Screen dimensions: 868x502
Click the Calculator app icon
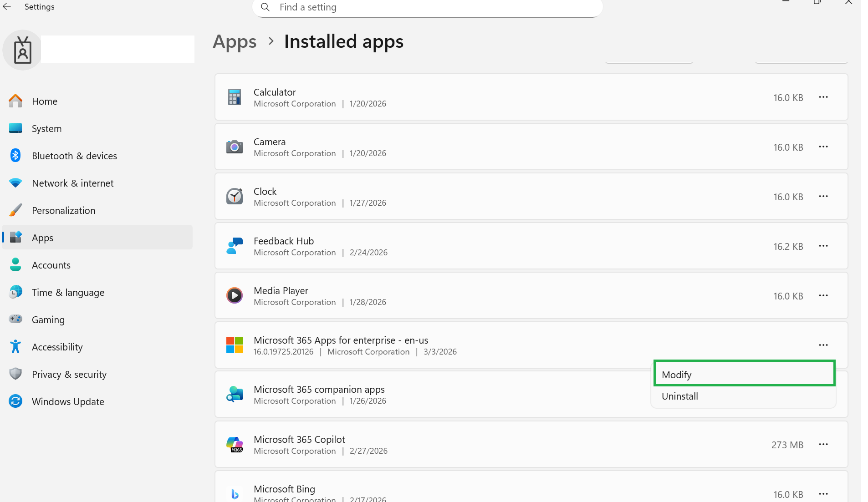click(x=235, y=97)
